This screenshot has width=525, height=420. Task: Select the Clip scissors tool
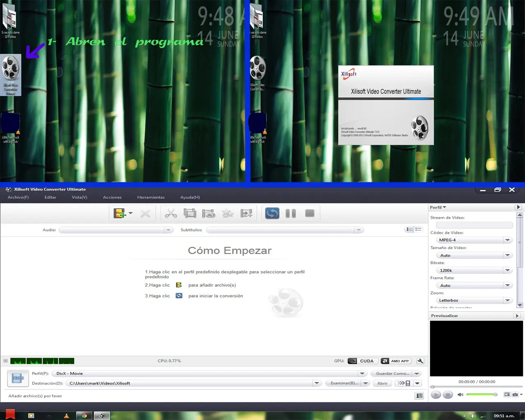(x=171, y=213)
